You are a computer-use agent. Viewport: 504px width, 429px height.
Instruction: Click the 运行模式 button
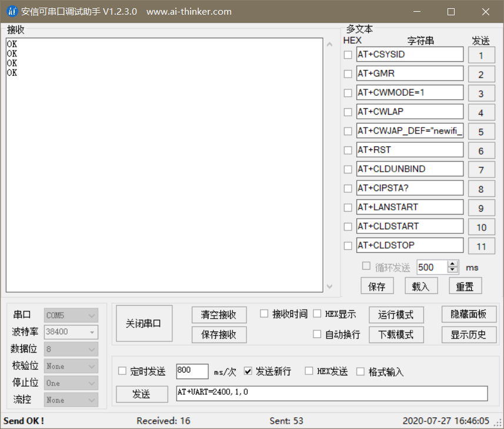coord(396,314)
